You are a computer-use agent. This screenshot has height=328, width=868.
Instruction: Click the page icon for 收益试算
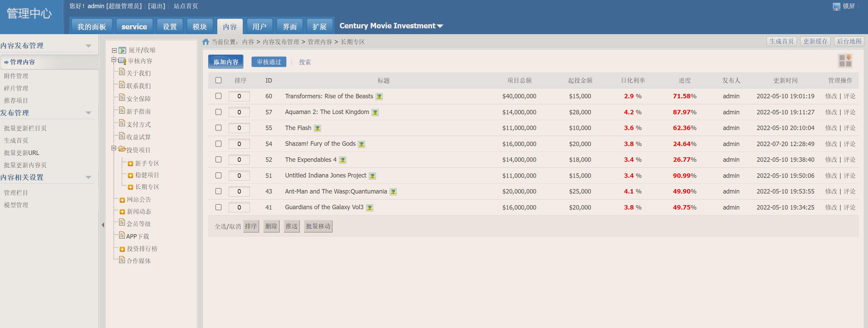tap(122, 136)
